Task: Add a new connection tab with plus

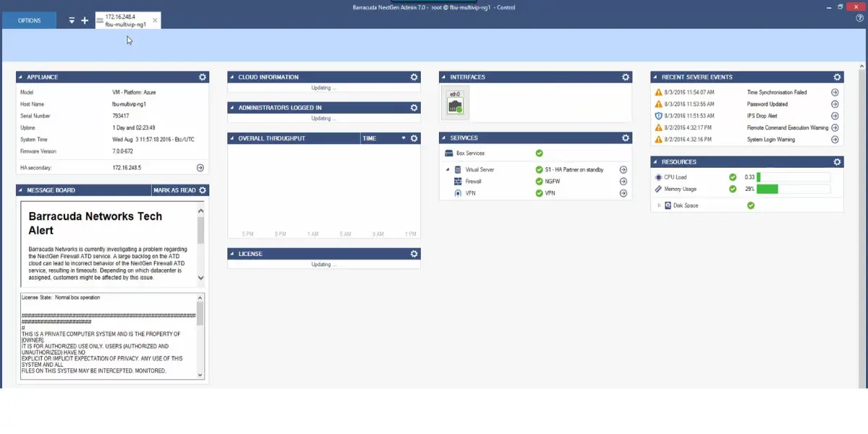Action: click(85, 20)
